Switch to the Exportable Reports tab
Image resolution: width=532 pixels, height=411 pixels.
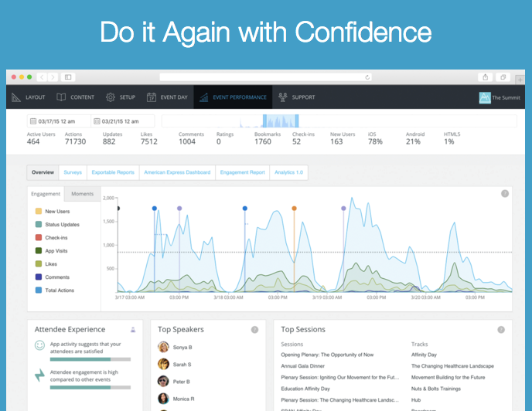coord(113,172)
